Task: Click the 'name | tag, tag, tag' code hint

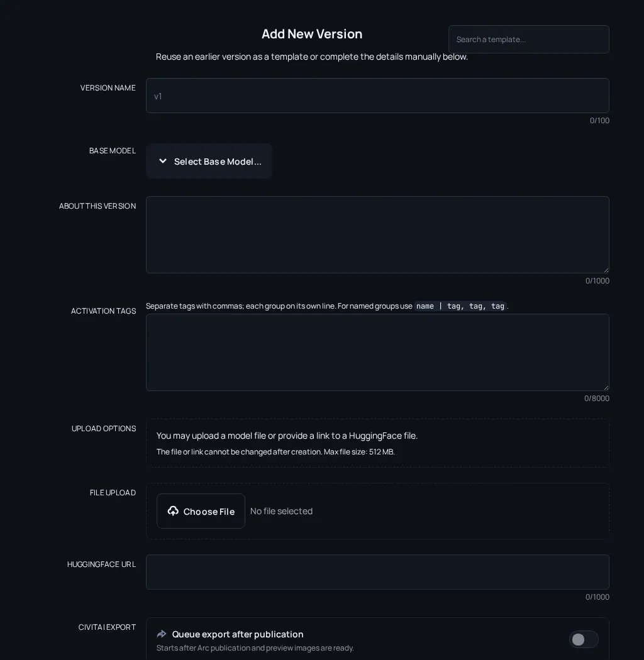Action: 460,306
